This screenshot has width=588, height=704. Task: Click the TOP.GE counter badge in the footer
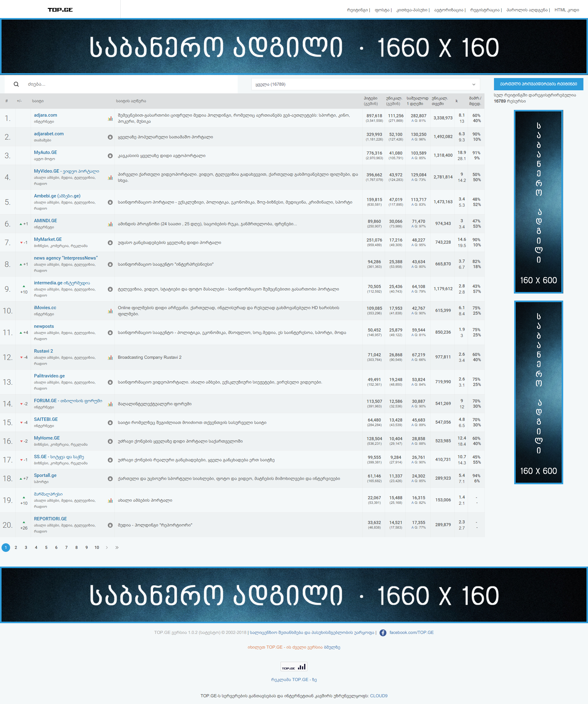click(x=294, y=666)
